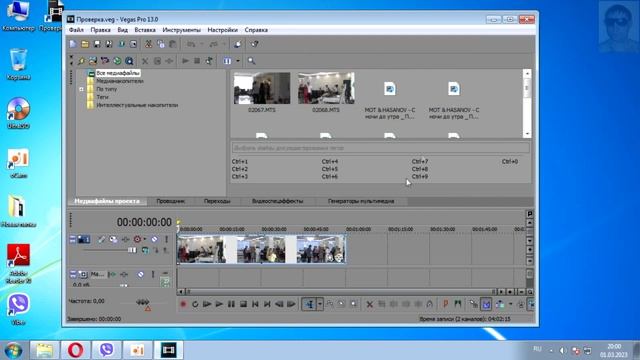640x360 pixels.
Task: Toggle the Enable Snapping icon
Action: point(473,304)
